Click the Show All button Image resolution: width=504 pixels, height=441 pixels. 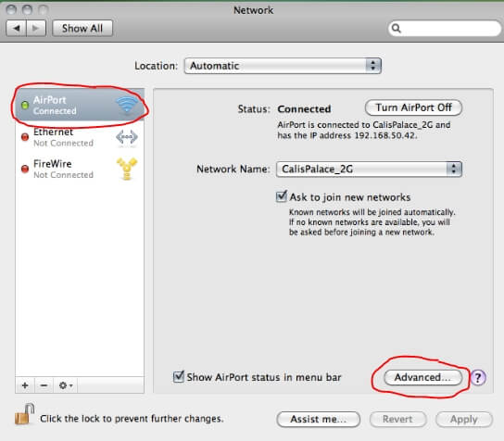82,29
